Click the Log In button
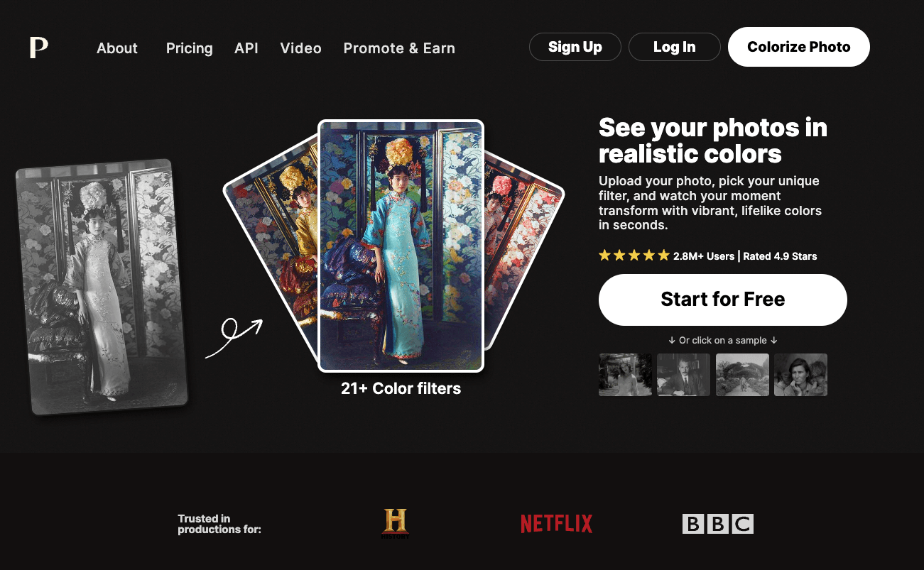The image size is (924, 570). click(675, 47)
